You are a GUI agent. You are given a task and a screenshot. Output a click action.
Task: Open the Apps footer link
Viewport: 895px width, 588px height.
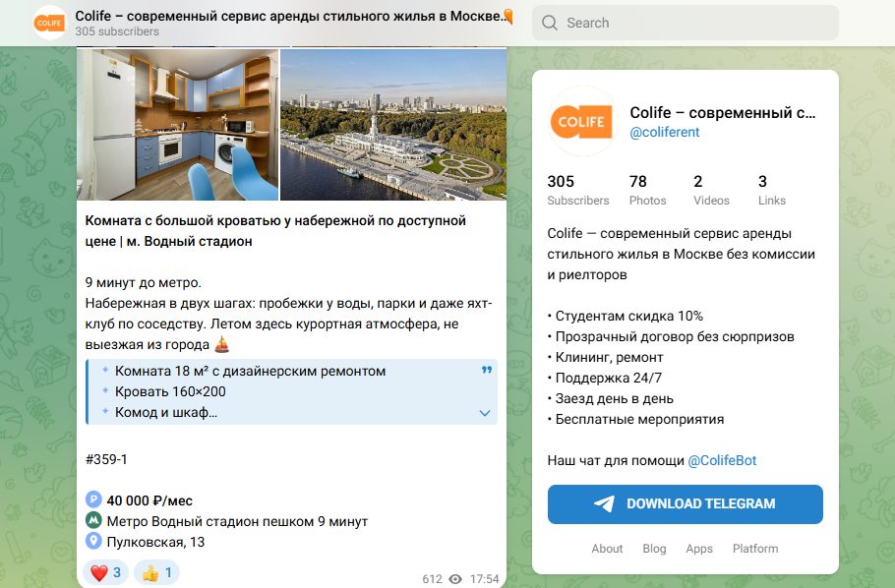point(699,549)
